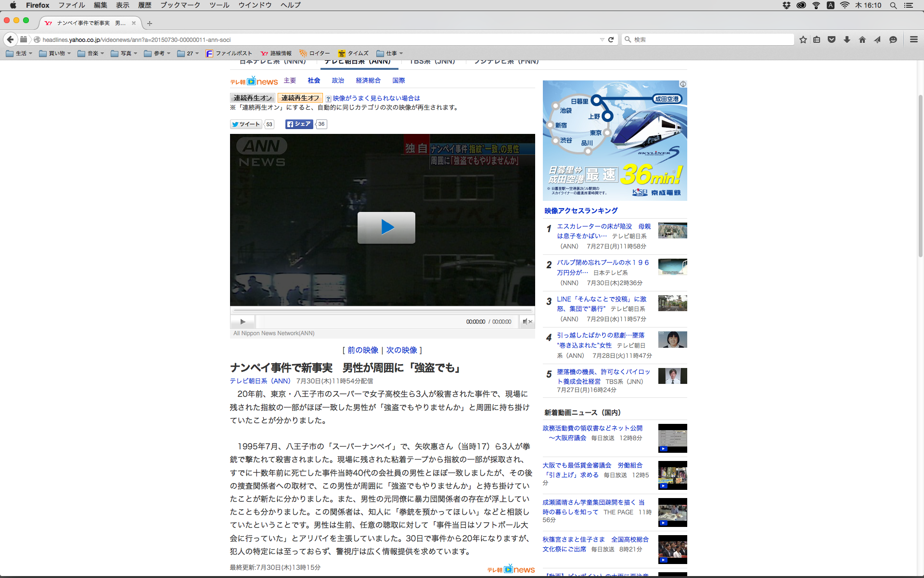Go back with the back arrow button
Image resolution: width=924 pixels, height=578 pixels.
[10, 39]
